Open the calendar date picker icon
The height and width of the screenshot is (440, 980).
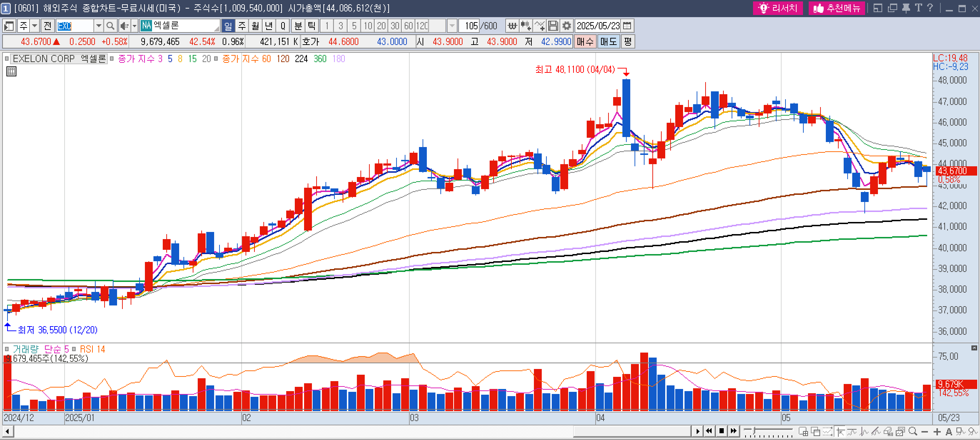tap(627, 26)
